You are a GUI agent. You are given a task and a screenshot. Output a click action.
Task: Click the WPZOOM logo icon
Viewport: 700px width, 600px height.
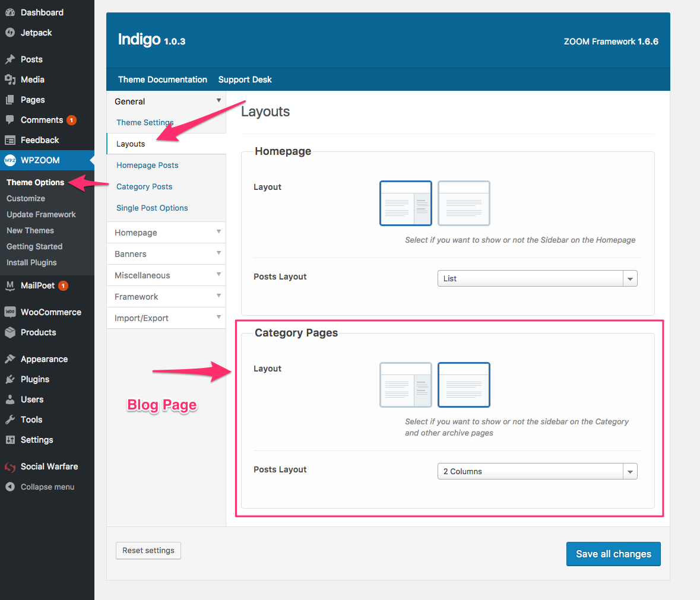10,160
